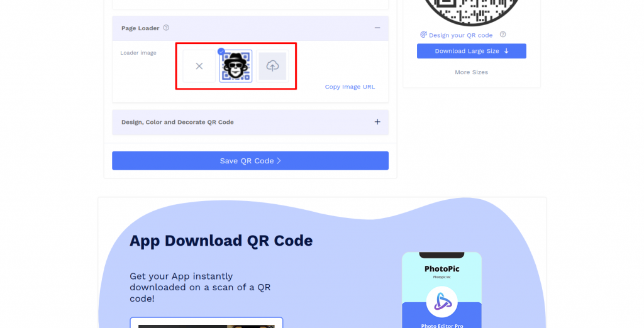The height and width of the screenshot is (328, 644).
Task: Click the cloud upload icon for loader image
Action: pos(272,66)
